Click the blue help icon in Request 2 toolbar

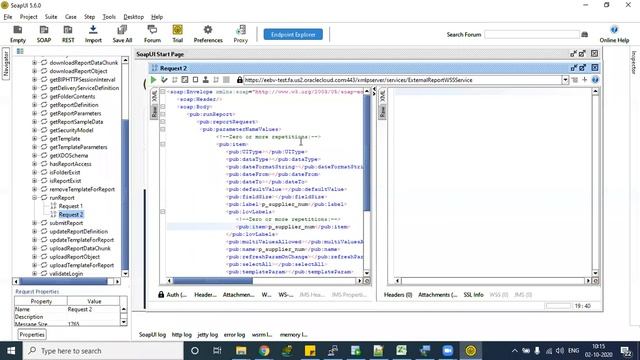click(595, 80)
